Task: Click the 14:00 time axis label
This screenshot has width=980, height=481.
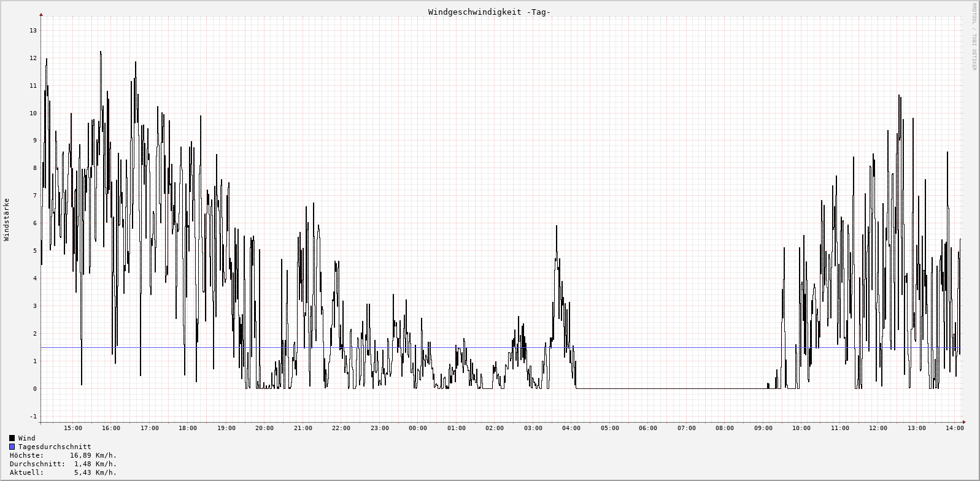Action: (x=955, y=428)
